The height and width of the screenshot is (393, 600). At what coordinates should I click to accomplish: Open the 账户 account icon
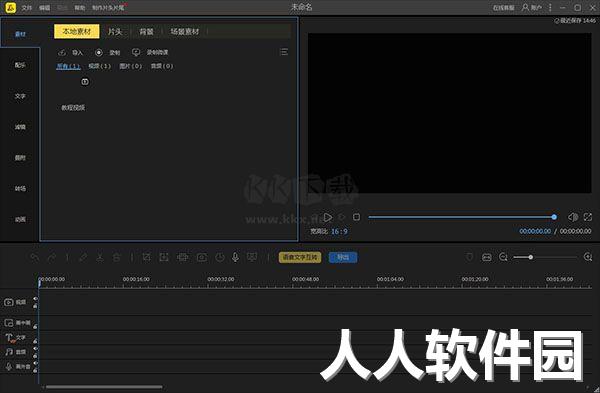tap(532, 7)
